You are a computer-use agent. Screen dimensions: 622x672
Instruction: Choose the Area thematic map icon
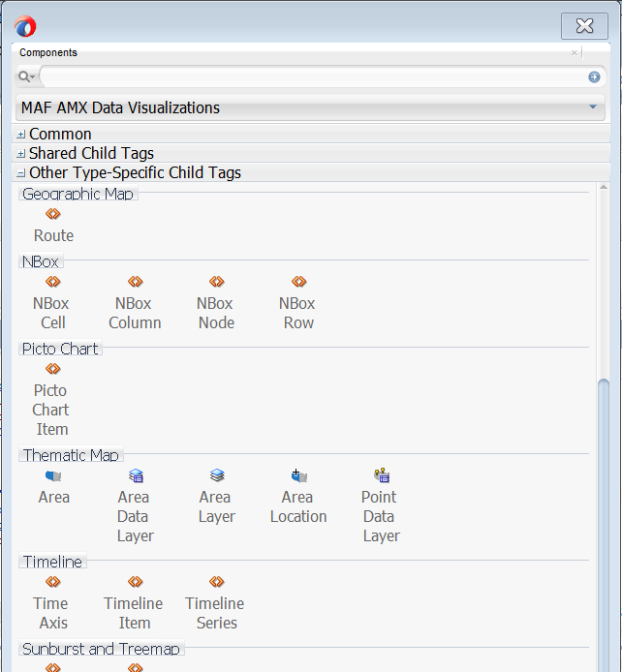point(53,475)
